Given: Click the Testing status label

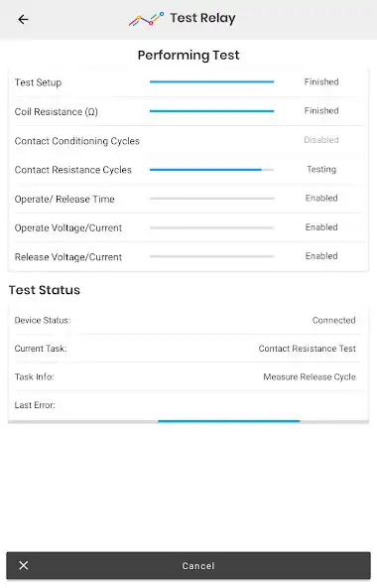Looking at the screenshot, I should click(321, 169).
